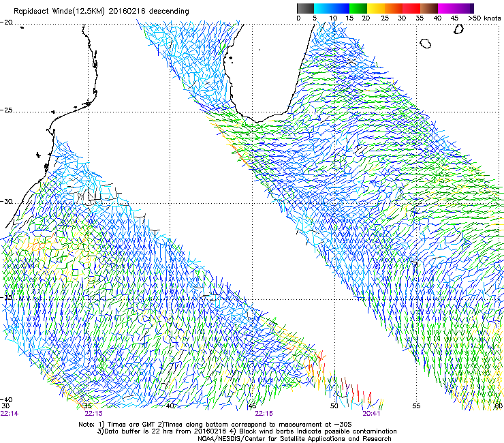Click the '-20' latitude axis label
Viewport: 504px width, 443px height.
pos(6,22)
